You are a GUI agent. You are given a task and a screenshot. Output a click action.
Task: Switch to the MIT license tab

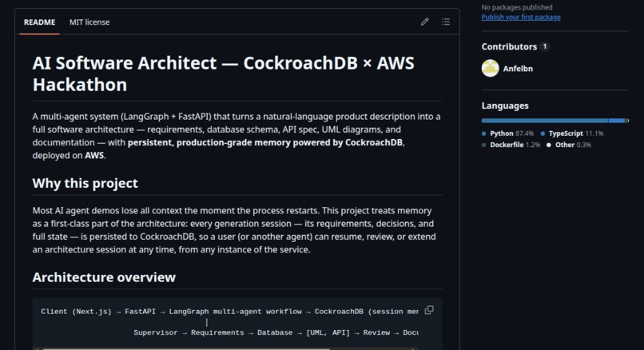89,22
